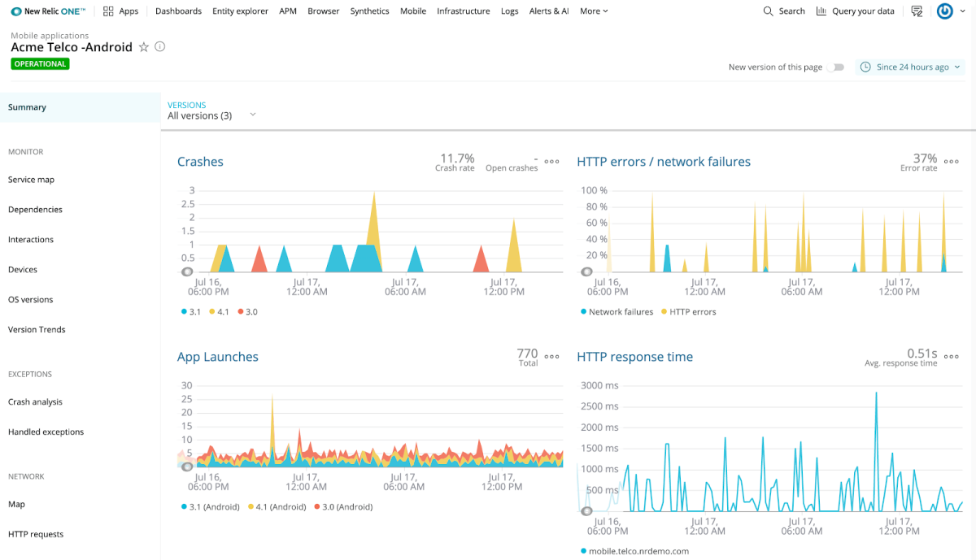Click the clock icon in time picker
This screenshot has width=976, height=560.
[x=865, y=67]
